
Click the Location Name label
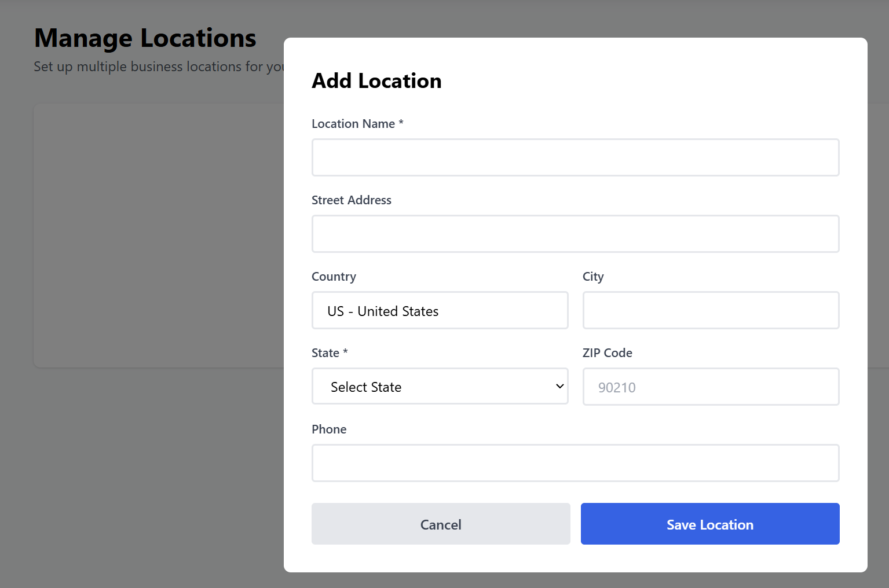pos(353,124)
